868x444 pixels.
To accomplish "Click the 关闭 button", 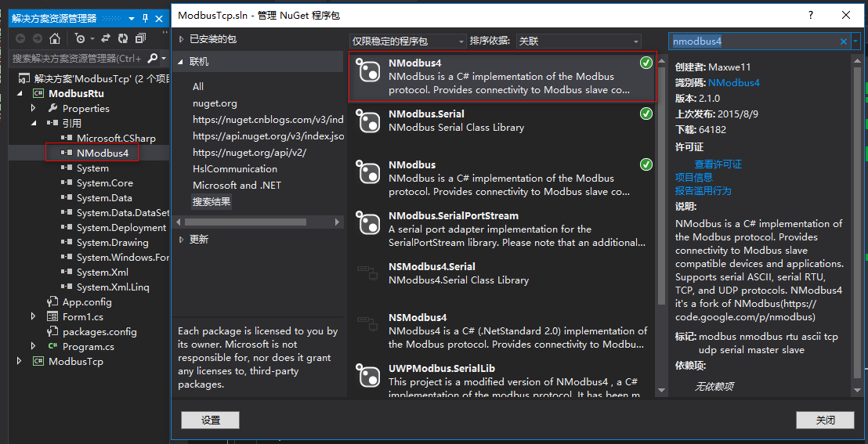I will tap(825, 421).
